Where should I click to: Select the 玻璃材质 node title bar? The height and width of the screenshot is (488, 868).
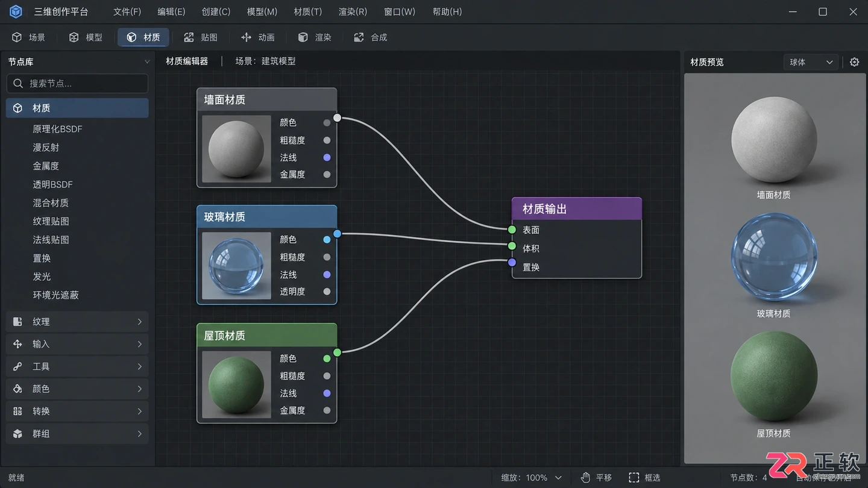coord(266,217)
